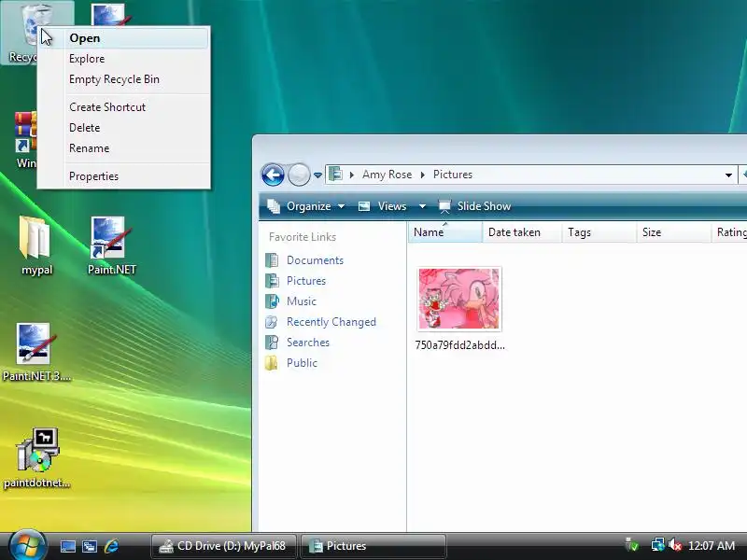
Task: Go back in Pictures explorer window
Action: (273, 175)
